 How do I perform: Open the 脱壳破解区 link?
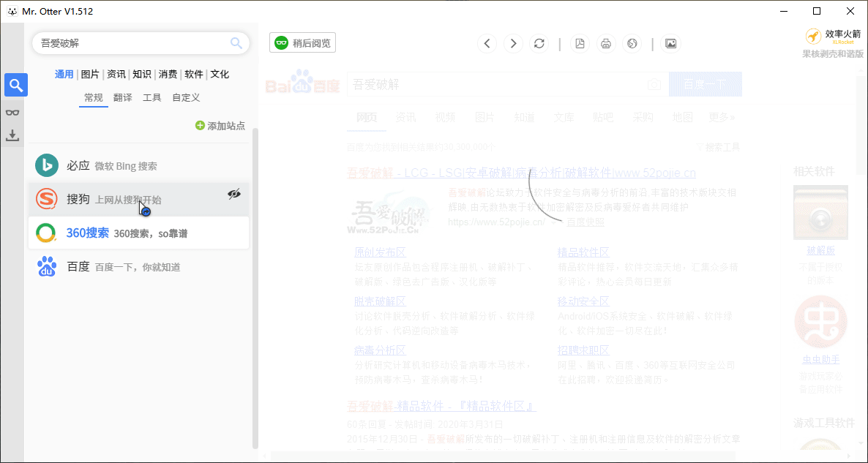click(x=381, y=301)
